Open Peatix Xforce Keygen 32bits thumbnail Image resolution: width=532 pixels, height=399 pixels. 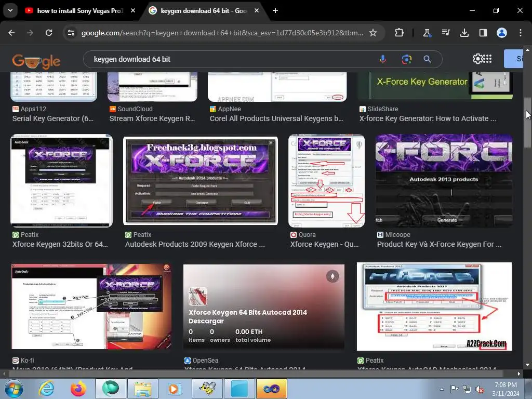(61, 180)
